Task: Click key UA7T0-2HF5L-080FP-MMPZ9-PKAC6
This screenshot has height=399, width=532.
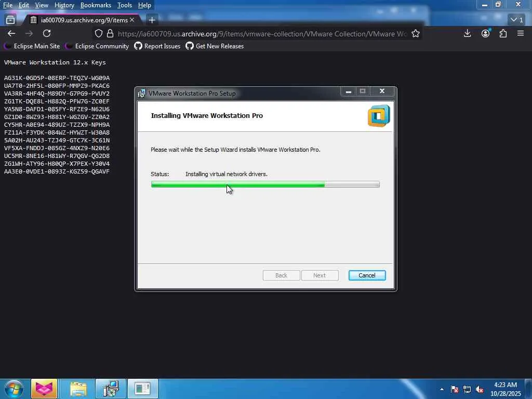Action: coord(57,86)
